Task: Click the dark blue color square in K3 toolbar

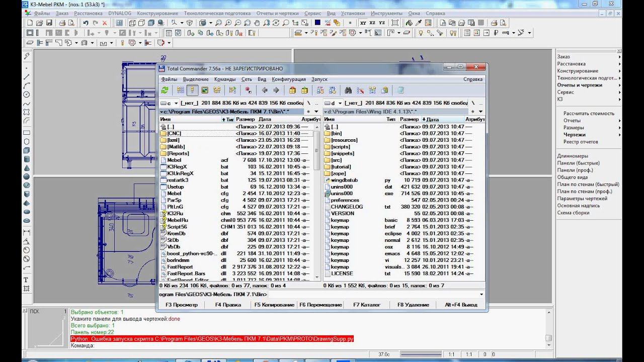Action: click(x=317, y=23)
